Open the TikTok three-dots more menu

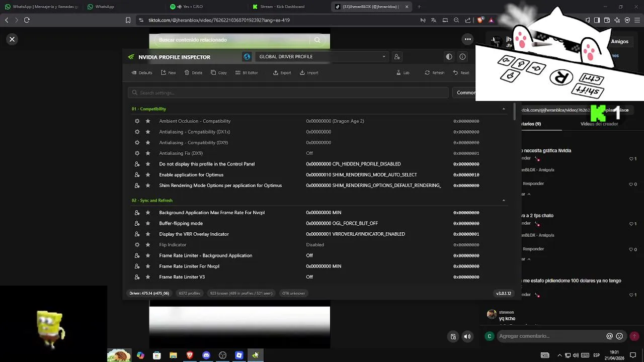pyautogui.click(x=468, y=39)
